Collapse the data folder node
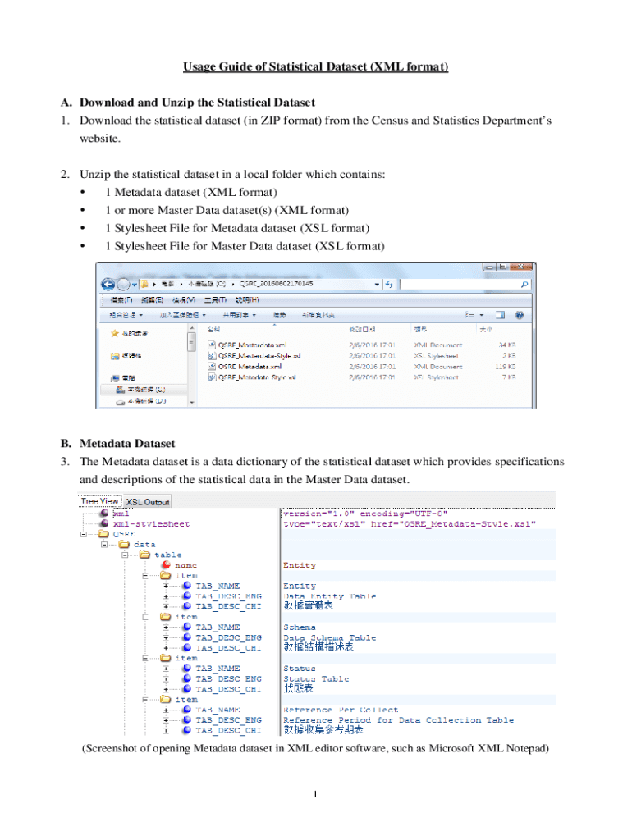 pos(104,544)
